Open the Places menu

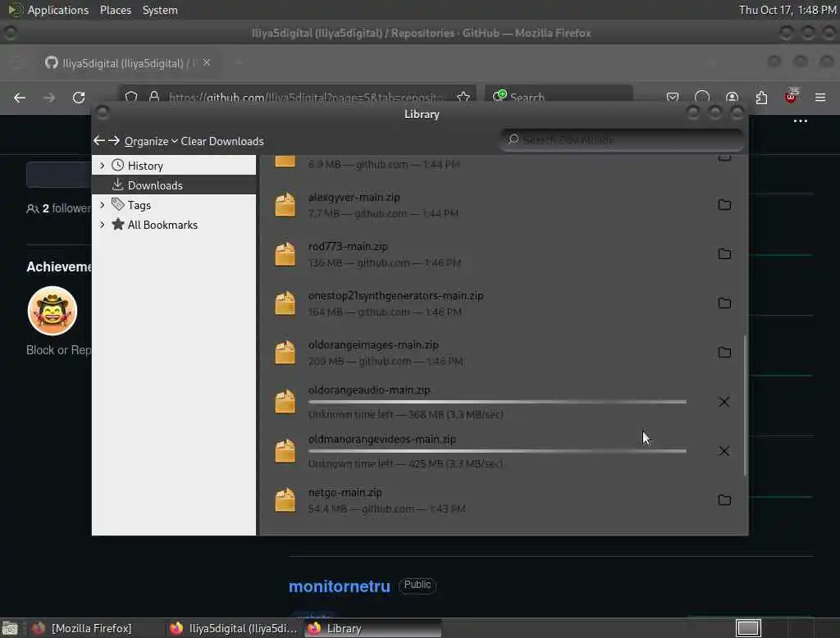coord(115,10)
